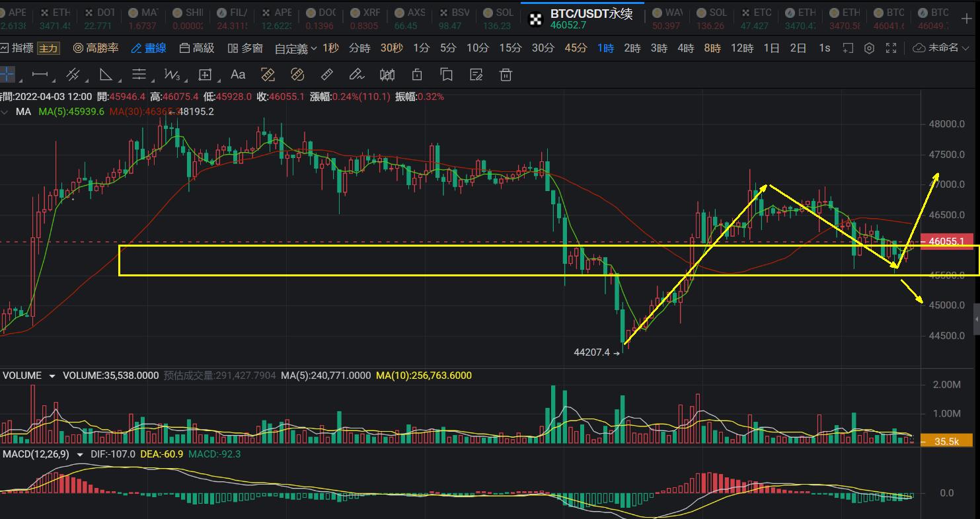The height and width of the screenshot is (519, 980).
Task: Pick the circled ruler measuring tool
Action: pos(297,75)
